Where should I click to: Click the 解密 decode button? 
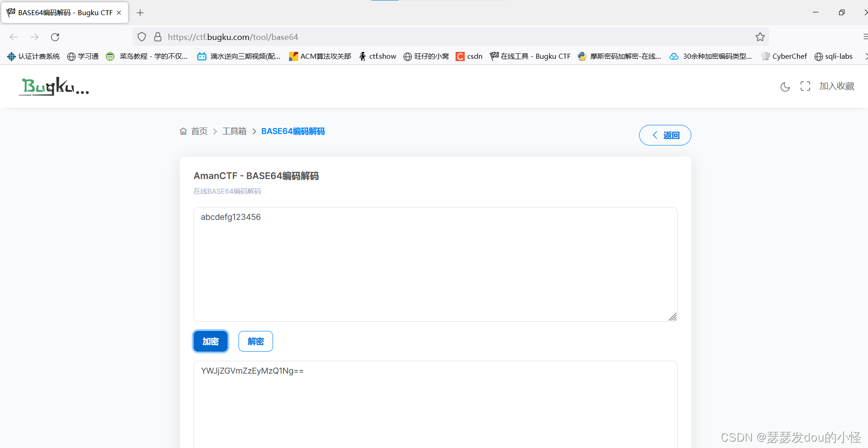click(256, 341)
